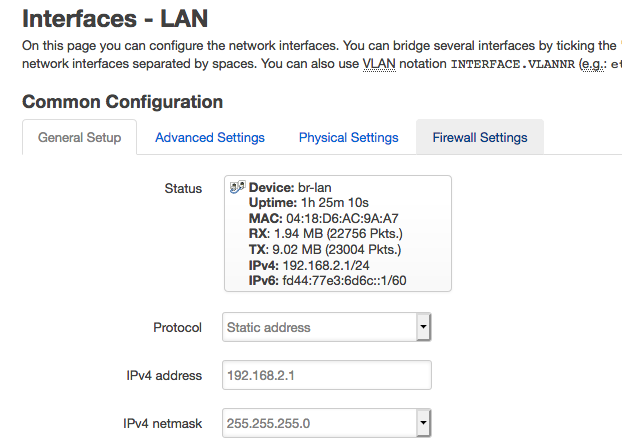The height and width of the screenshot is (441, 622).
Task: Open the Physical Settings tab
Action: pyautogui.click(x=348, y=137)
